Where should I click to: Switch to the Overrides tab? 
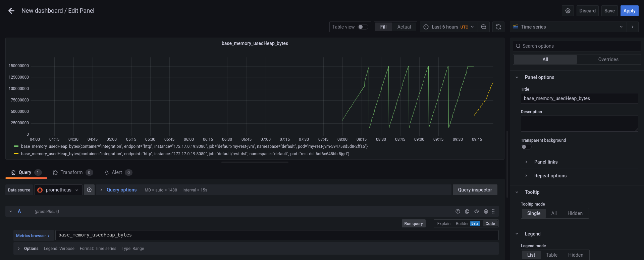(608, 59)
